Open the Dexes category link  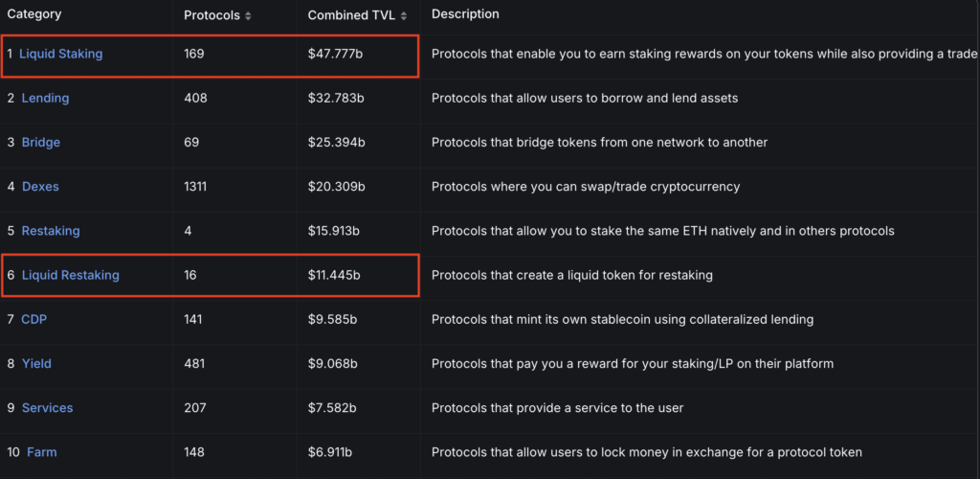pyautogui.click(x=40, y=187)
